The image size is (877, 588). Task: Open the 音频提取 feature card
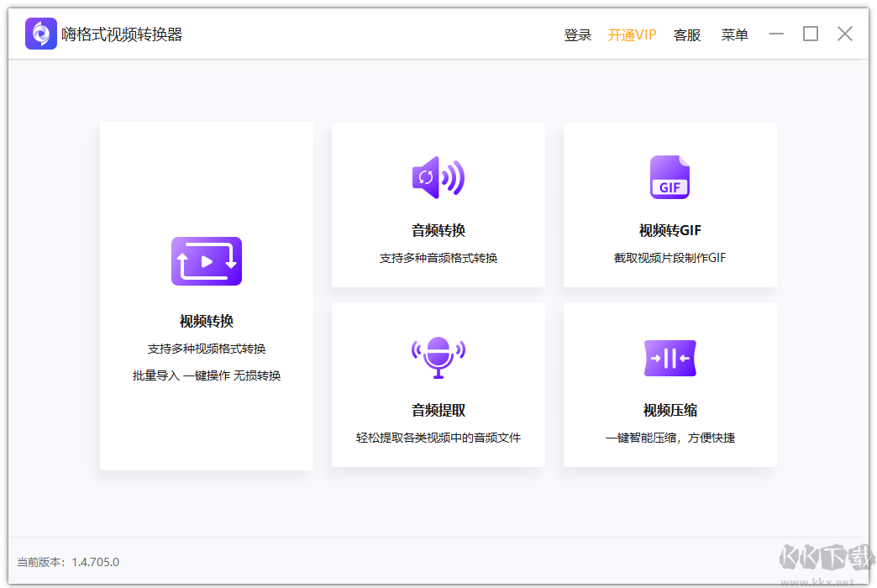(438, 385)
